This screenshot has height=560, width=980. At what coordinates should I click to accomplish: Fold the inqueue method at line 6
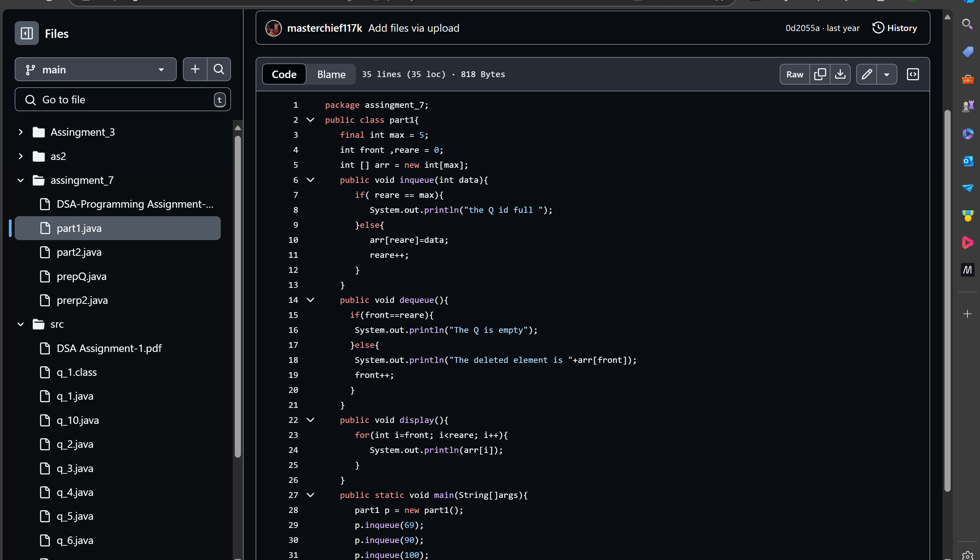click(x=310, y=180)
